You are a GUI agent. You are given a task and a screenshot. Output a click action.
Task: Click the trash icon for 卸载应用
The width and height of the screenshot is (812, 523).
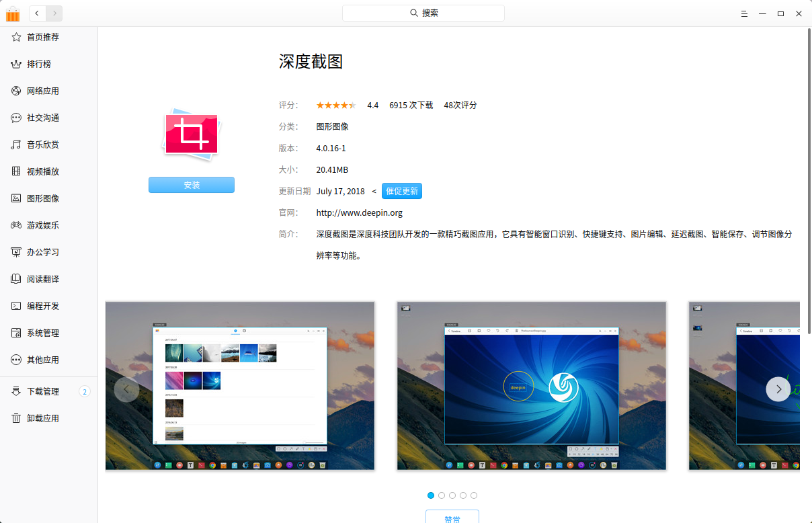click(16, 418)
